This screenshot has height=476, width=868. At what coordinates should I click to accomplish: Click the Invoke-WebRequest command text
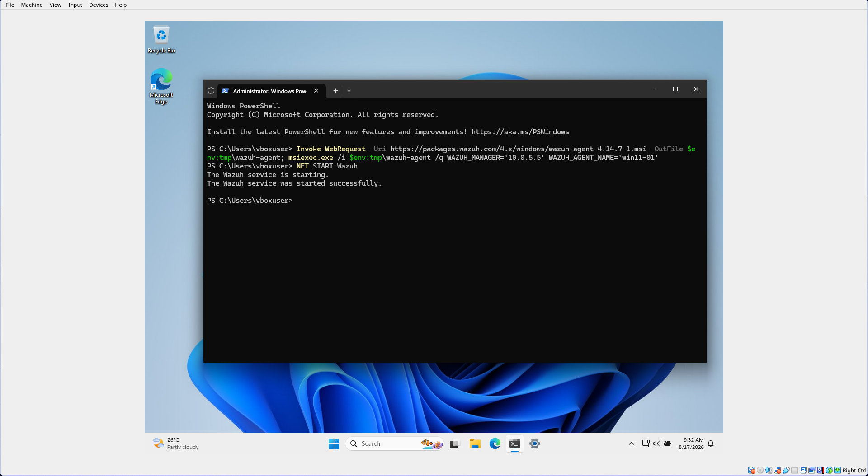(331, 149)
